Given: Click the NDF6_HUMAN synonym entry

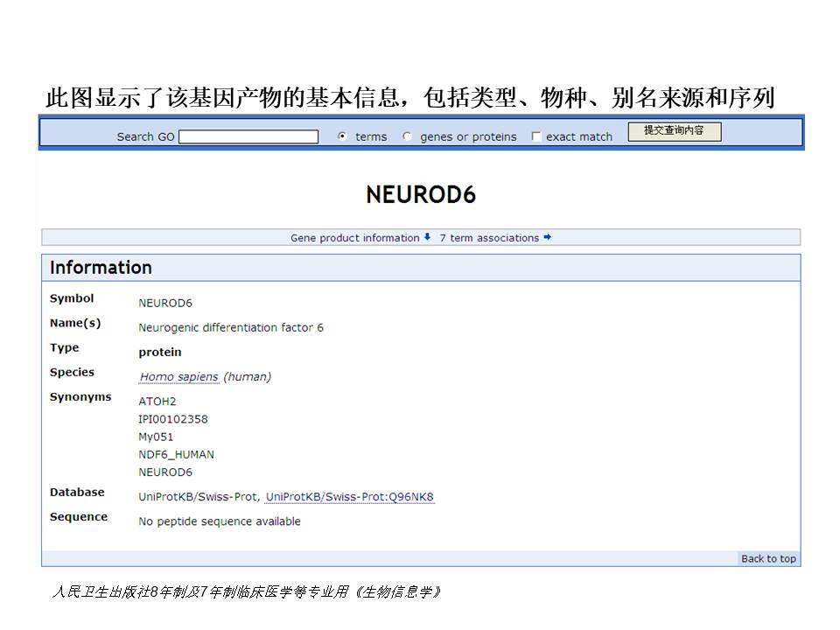Looking at the screenshot, I should pyautogui.click(x=176, y=454).
